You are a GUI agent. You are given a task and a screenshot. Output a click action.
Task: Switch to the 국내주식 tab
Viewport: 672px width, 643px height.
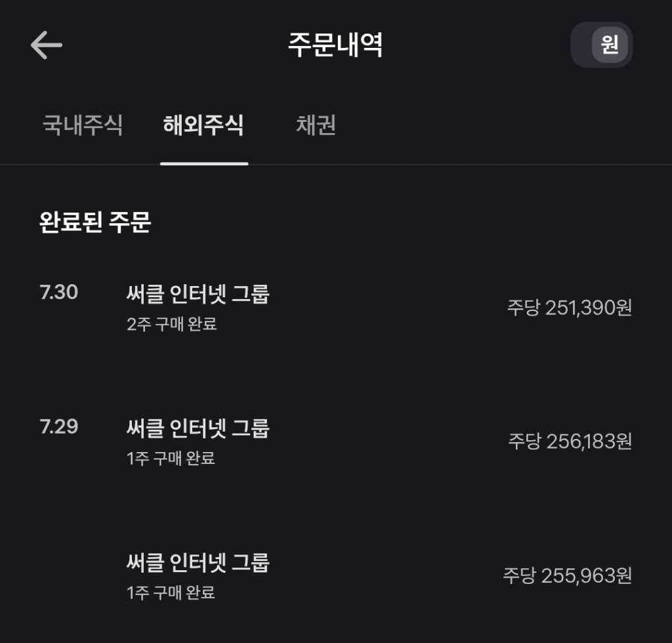tap(83, 125)
